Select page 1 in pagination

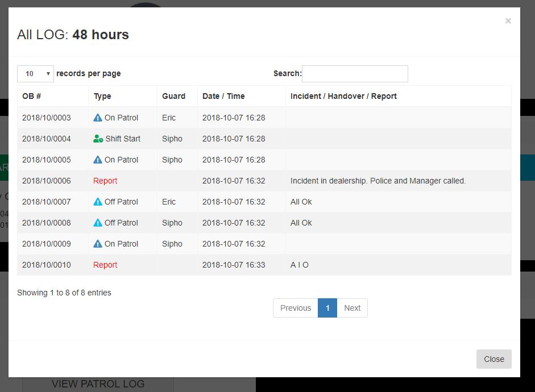[x=327, y=308]
